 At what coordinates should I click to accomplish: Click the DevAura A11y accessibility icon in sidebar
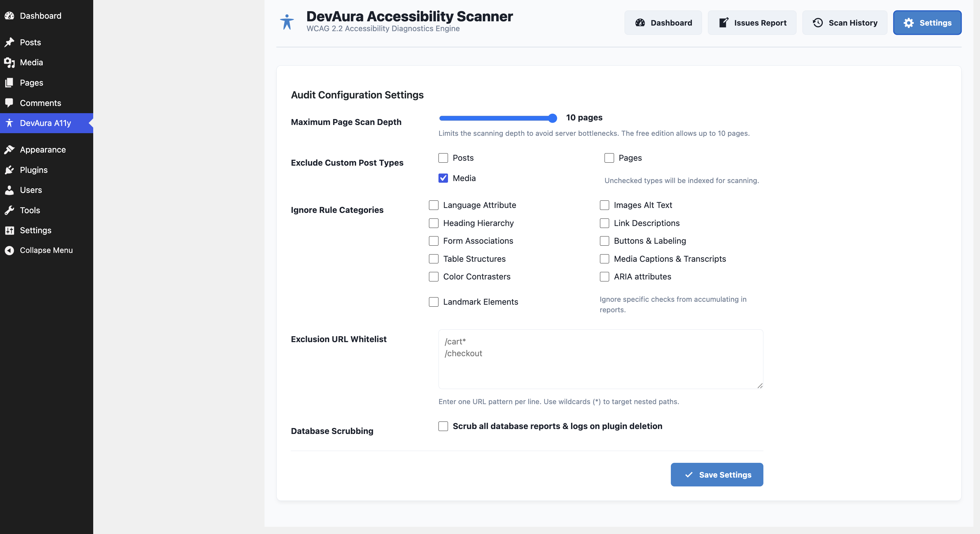10,123
